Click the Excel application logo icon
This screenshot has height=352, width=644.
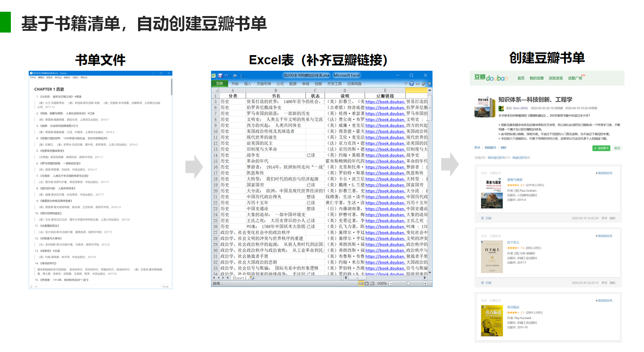point(214,76)
